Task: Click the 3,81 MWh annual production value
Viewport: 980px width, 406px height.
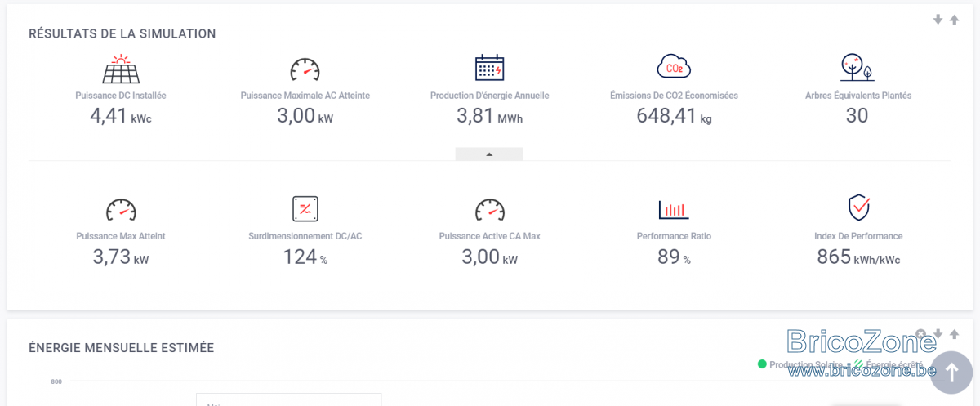Action: [489, 116]
